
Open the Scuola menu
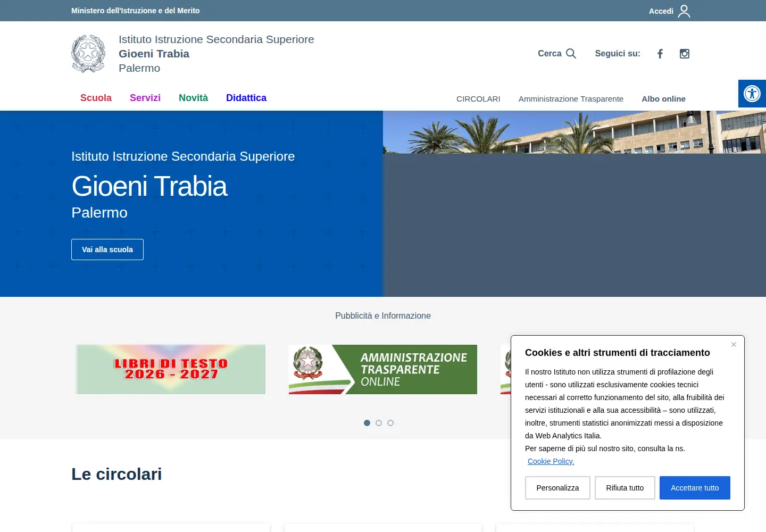point(96,98)
